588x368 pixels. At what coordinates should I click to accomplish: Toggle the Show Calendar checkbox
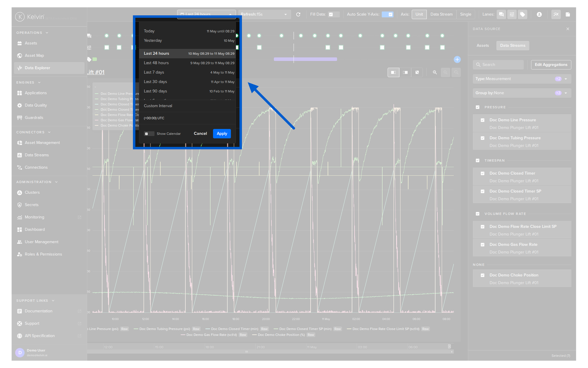tap(146, 134)
